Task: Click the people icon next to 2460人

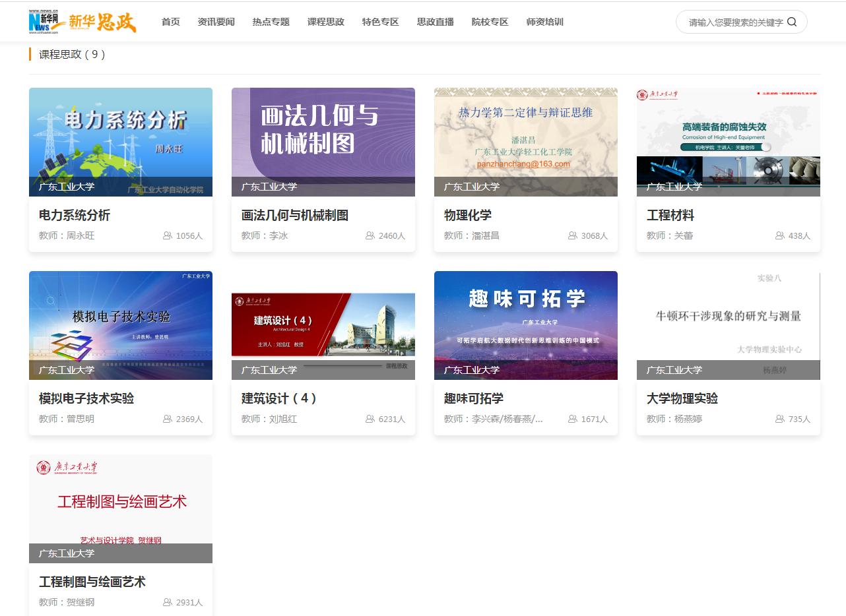Action: coord(370,235)
